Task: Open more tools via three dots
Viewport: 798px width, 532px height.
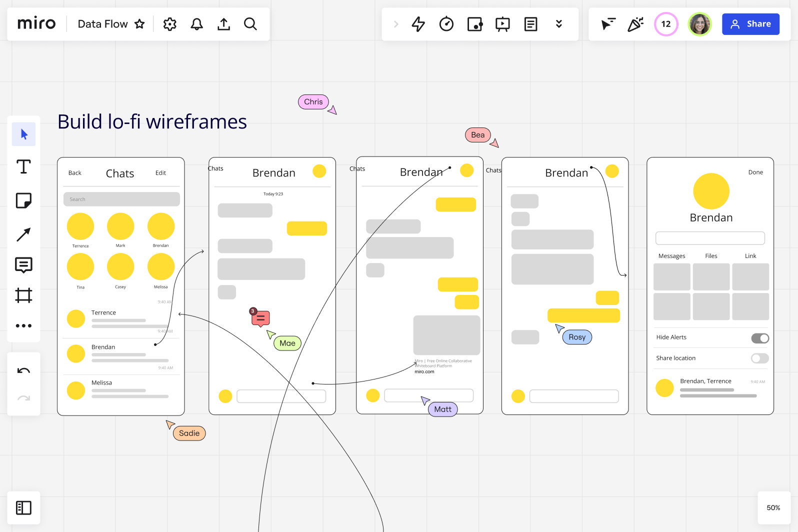Action: point(23,326)
